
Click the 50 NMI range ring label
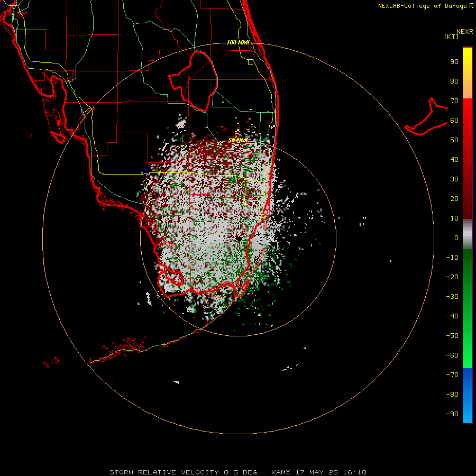coord(239,140)
